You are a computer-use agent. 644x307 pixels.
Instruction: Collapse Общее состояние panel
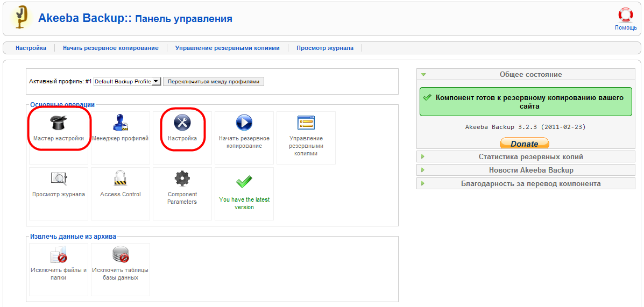(526, 74)
